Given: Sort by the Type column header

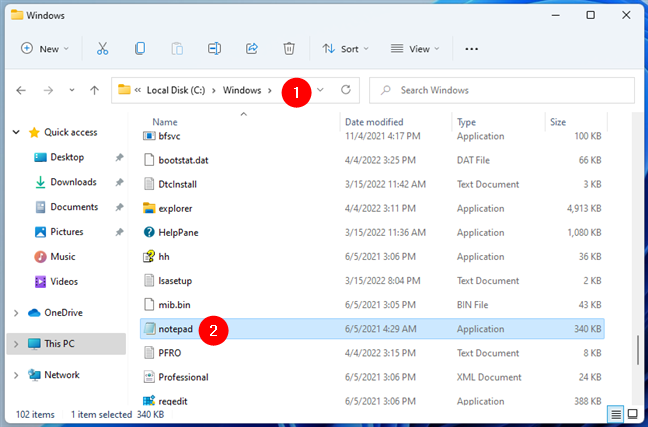Looking at the screenshot, I should coord(466,122).
